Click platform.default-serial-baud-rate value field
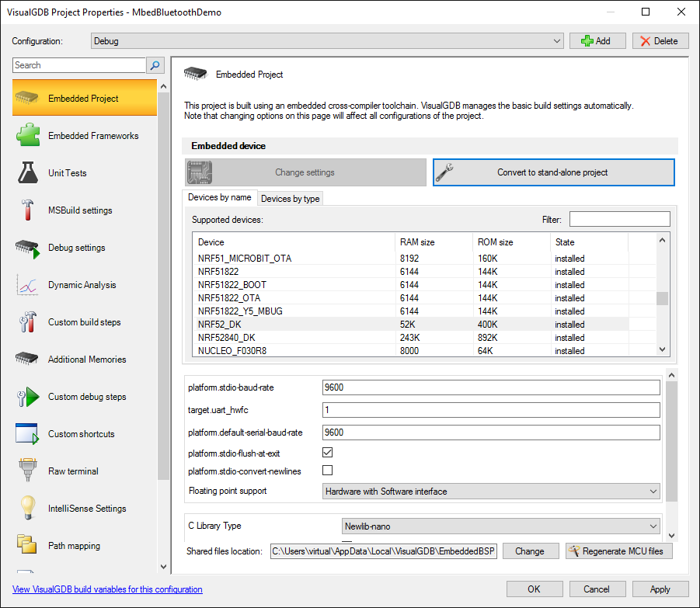The image size is (700, 608). (x=491, y=432)
